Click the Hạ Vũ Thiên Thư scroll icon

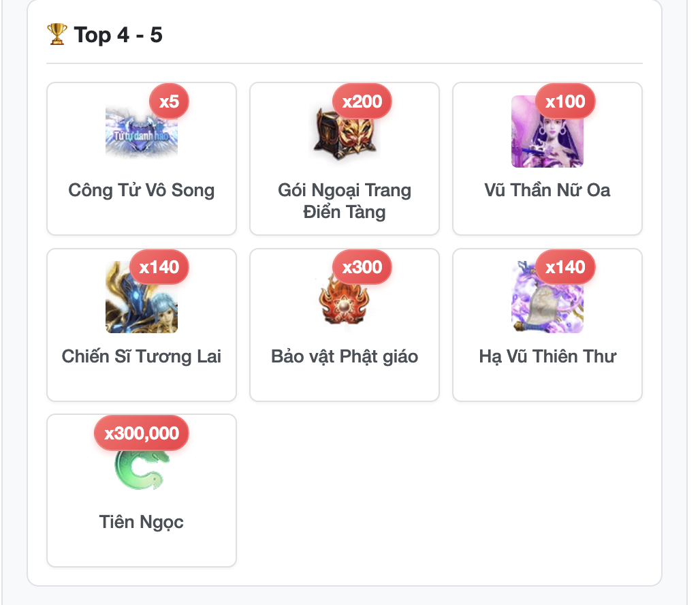coord(547,297)
